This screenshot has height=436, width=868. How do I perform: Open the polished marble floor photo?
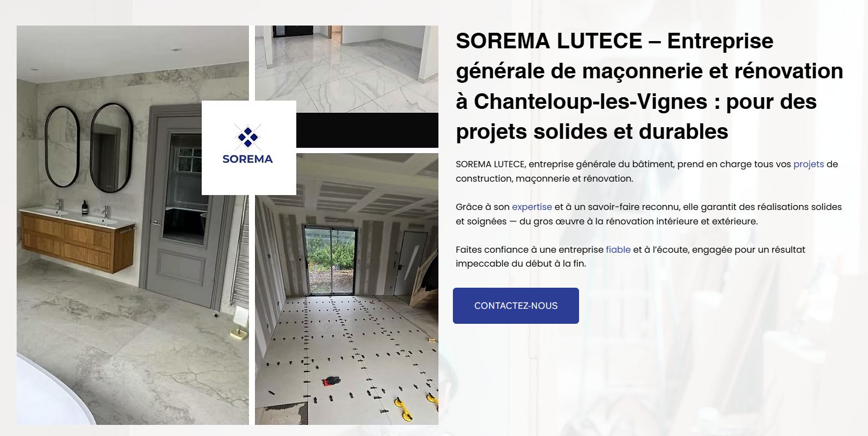(x=347, y=69)
